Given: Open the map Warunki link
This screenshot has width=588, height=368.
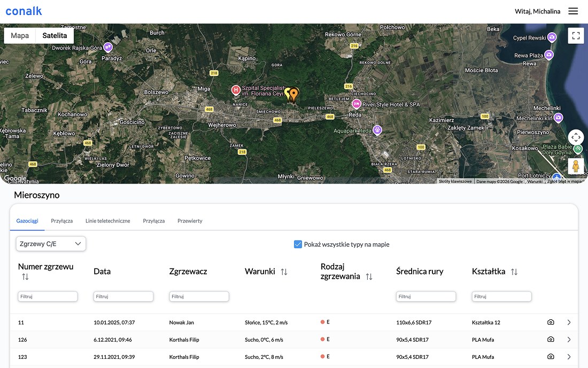Looking at the screenshot, I should point(535,181).
